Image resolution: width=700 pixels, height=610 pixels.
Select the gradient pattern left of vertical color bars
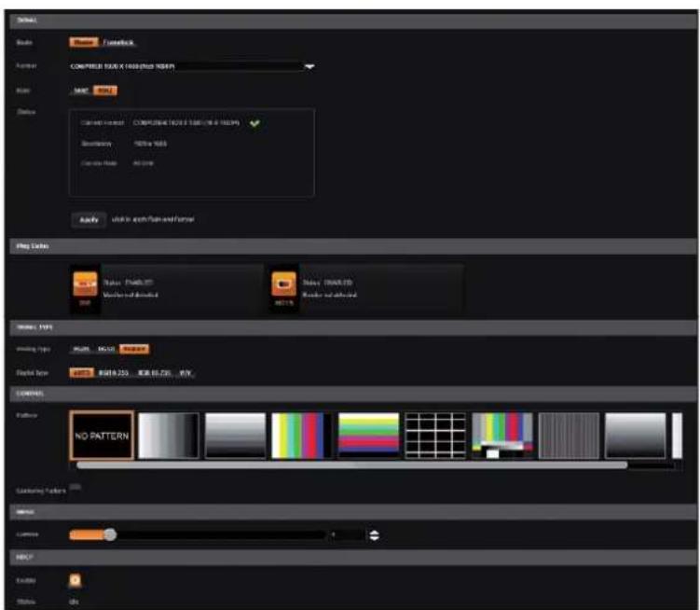pyautogui.click(x=235, y=436)
